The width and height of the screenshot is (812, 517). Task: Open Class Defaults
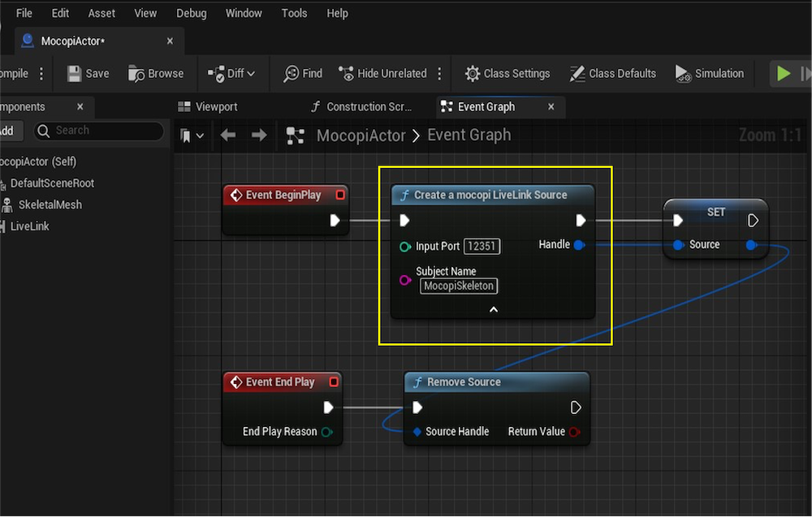(x=612, y=74)
